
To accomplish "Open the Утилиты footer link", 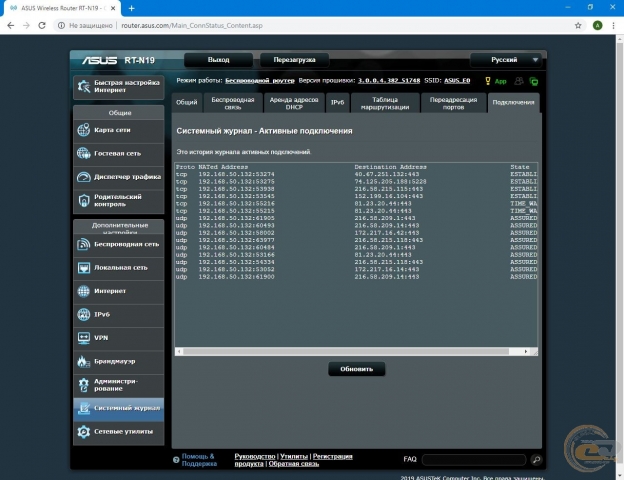I will click(294, 456).
